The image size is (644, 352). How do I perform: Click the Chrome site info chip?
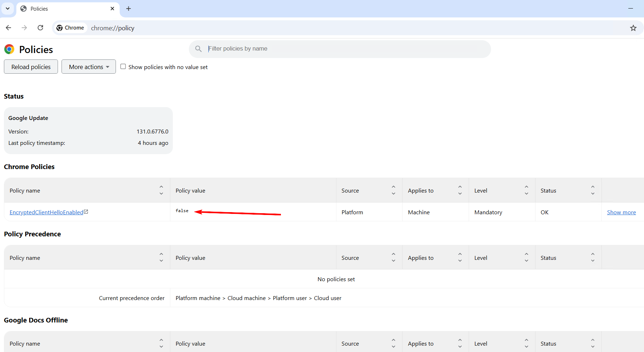[x=70, y=28]
